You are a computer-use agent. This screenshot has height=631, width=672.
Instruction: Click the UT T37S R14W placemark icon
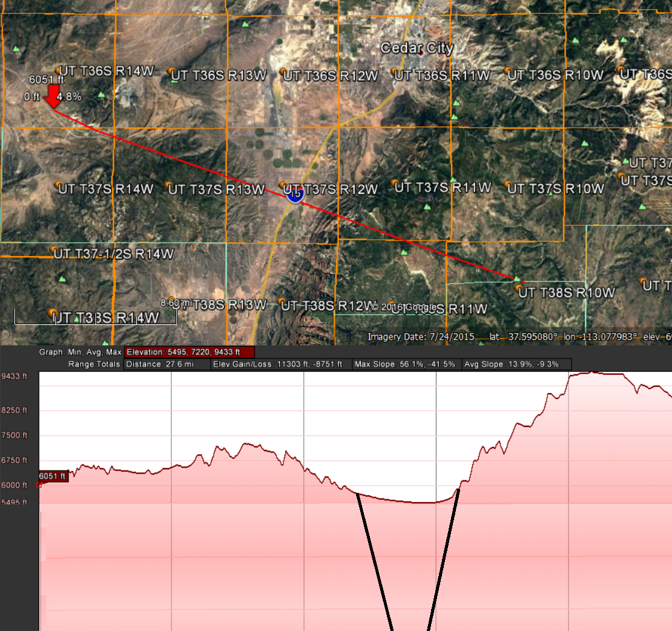click(x=58, y=184)
